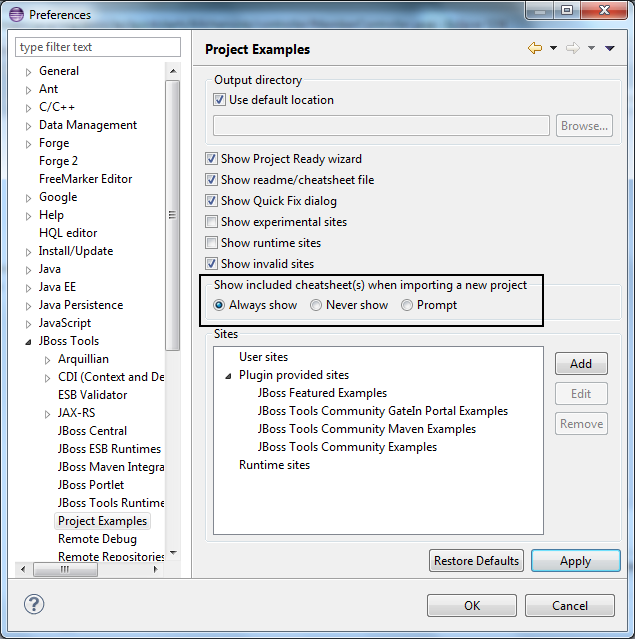Collapse Plugin provided sites node
This screenshot has width=635, height=639.
[x=229, y=376]
